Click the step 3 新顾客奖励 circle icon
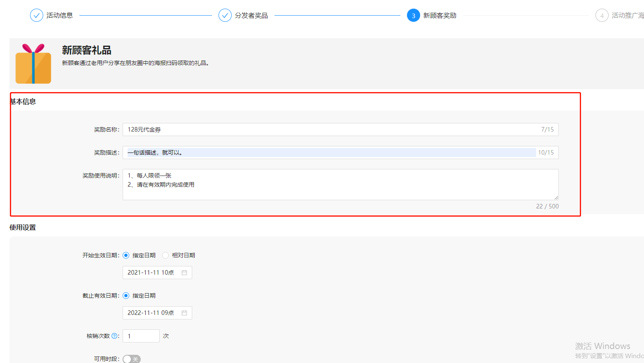Screen dimensions: 644x363 (413, 16)
